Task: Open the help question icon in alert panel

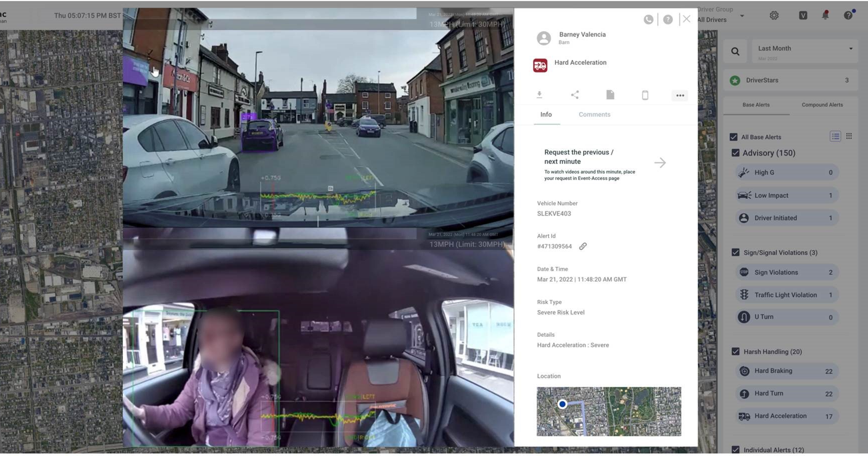Action: [x=667, y=19]
